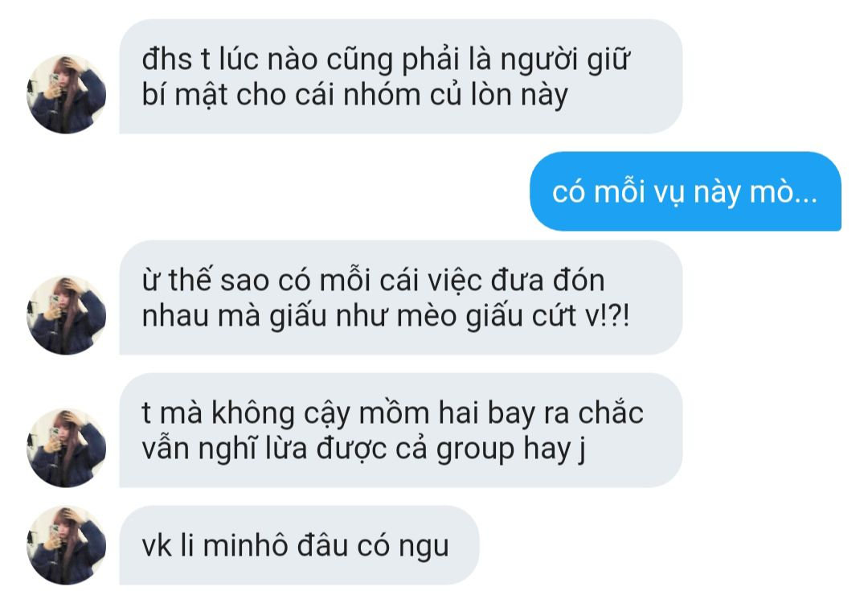Click the word "group" in the fourth message
868x591 pixels.
click(476, 449)
